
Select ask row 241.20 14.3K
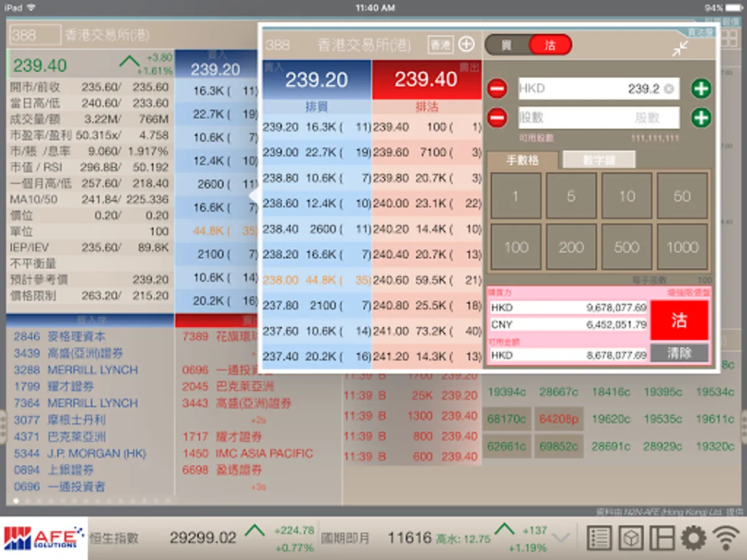[427, 357]
